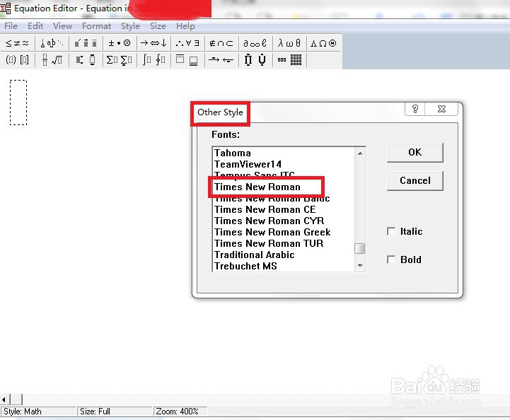Close the Other Style dialog
510x420 pixels.
(x=441, y=109)
